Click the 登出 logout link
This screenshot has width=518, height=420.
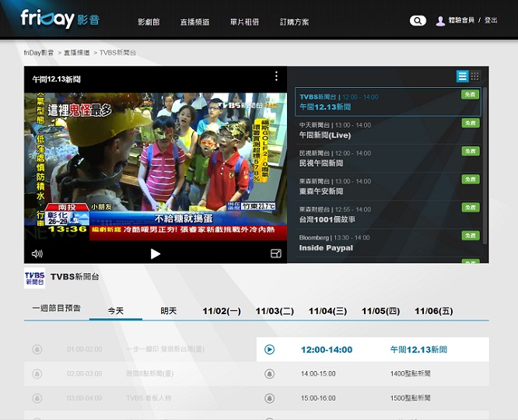pyautogui.click(x=491, y=20)
